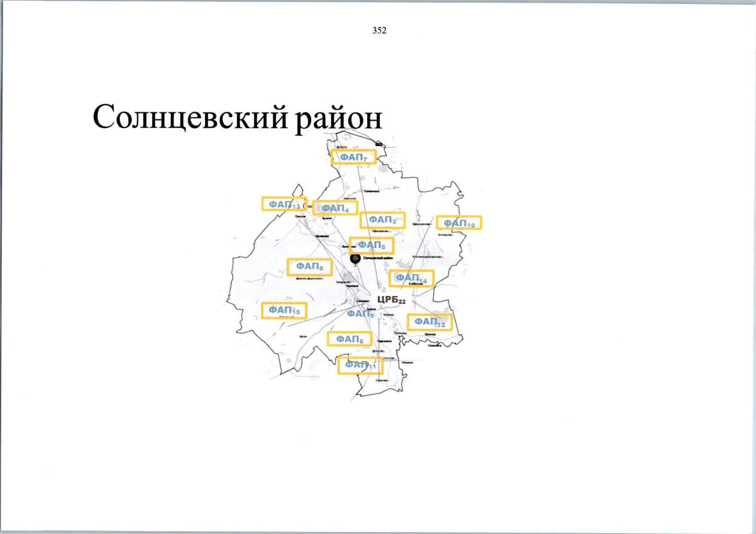Click the ФАП5 label box
The image size is (756, 534).
pyautogui.click(x=372, y=245)
